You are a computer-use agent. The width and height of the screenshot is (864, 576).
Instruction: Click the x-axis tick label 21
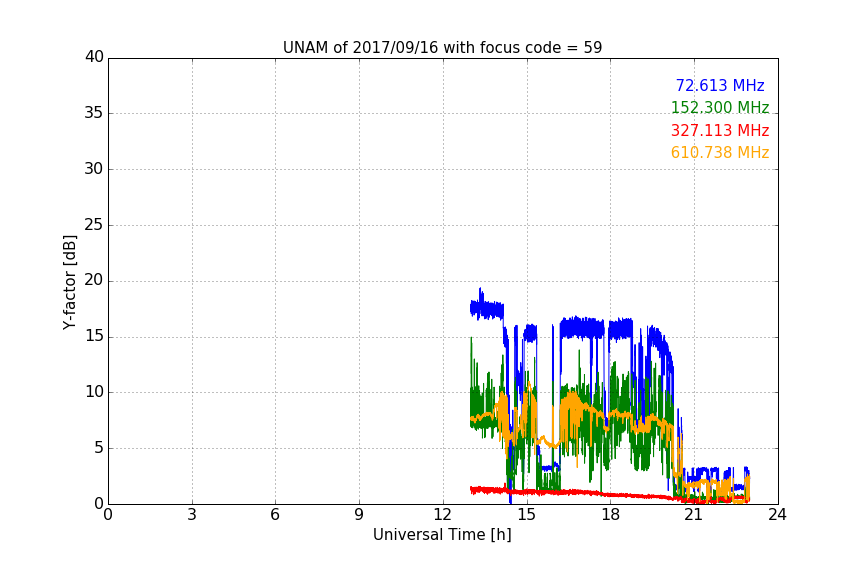[694, 515]
